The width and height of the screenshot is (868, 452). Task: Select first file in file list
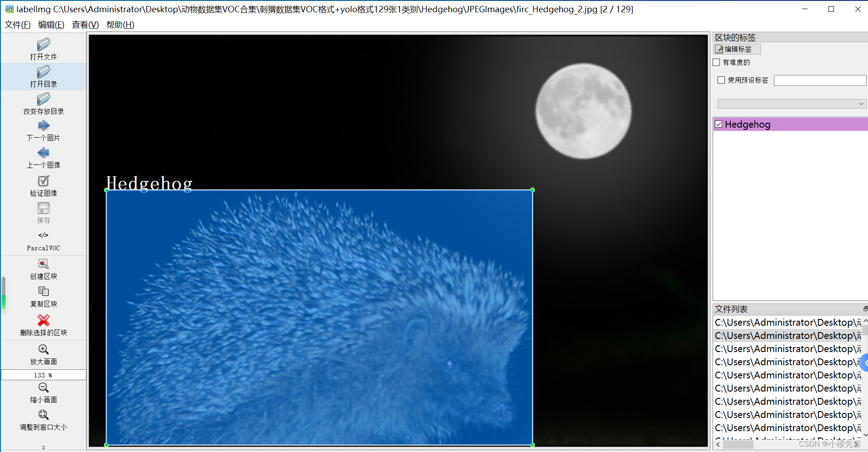click(x=788, y=323)
